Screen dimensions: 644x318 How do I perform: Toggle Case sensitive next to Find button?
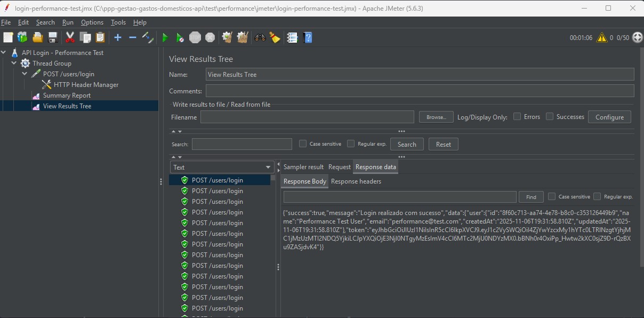tap(552, 196)
